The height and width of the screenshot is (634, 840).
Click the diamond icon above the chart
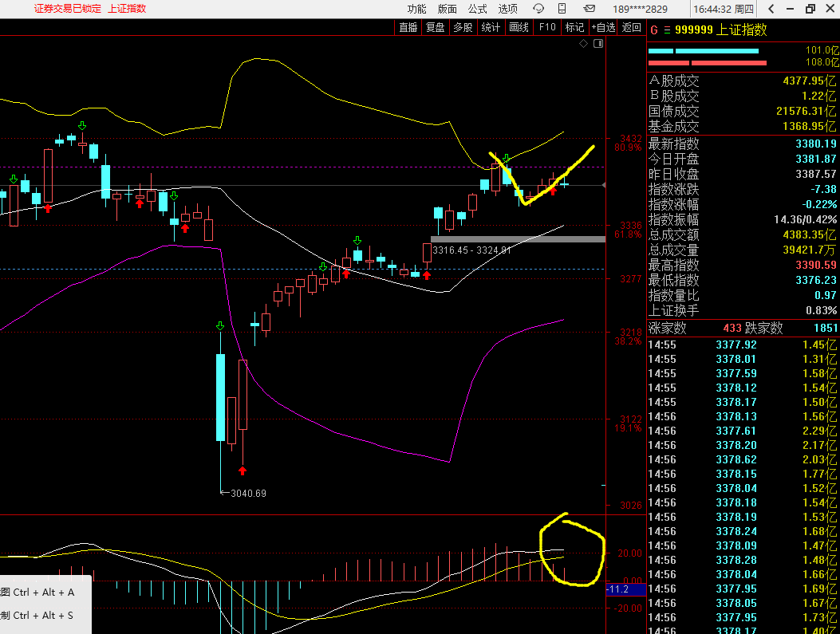583,44
